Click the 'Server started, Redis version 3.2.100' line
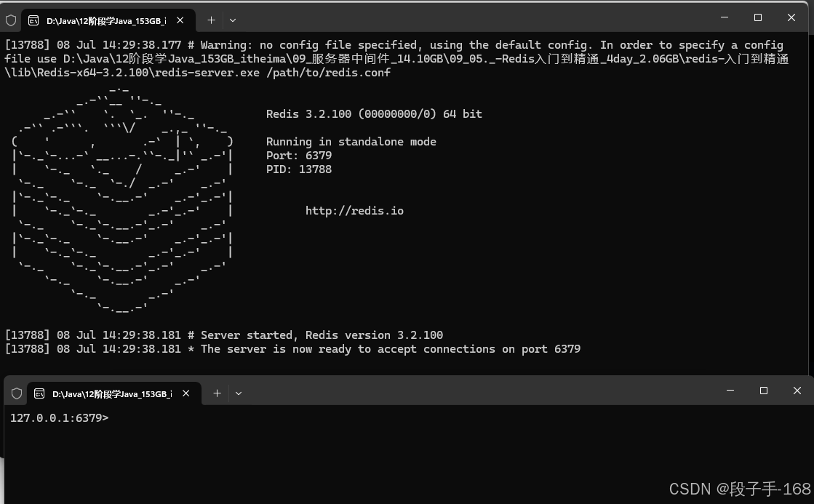Viewport: 814px width, 504px height. pos(224,335)
